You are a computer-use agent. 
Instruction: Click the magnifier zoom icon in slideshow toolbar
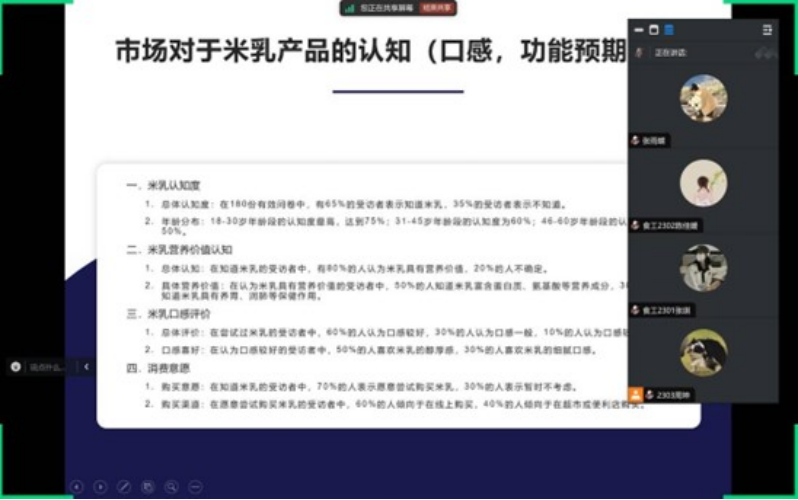172,487
